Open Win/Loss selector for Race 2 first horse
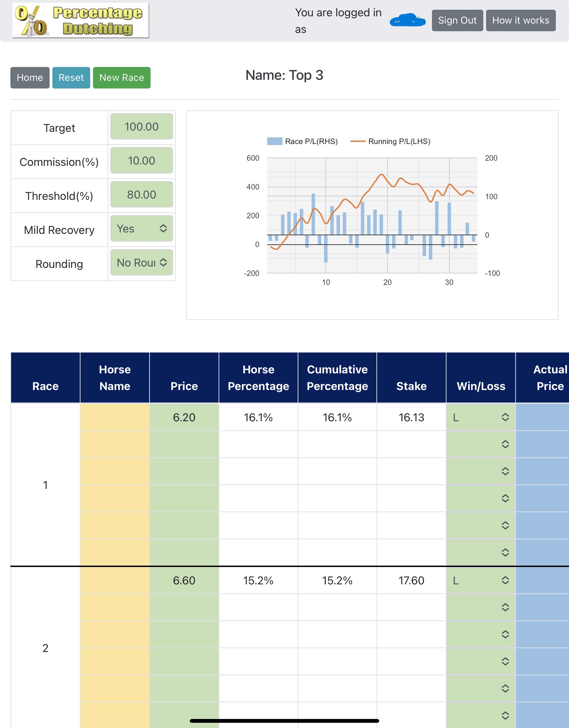The height and width of the screenshot is (728, 569). point(481,580)
